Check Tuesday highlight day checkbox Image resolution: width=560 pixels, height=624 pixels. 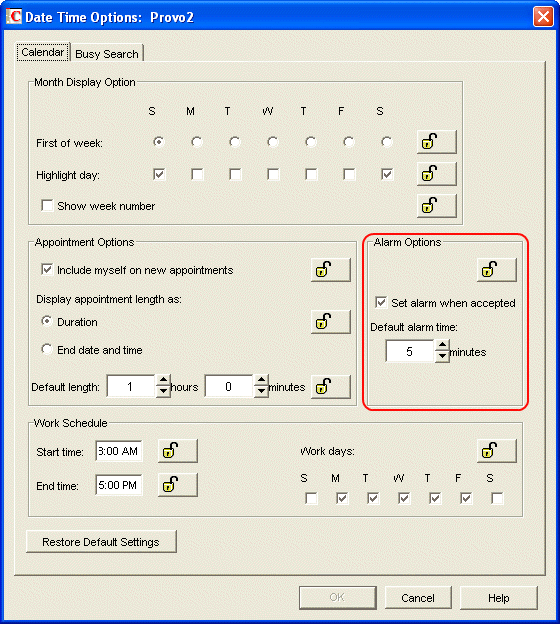[235, 174]
